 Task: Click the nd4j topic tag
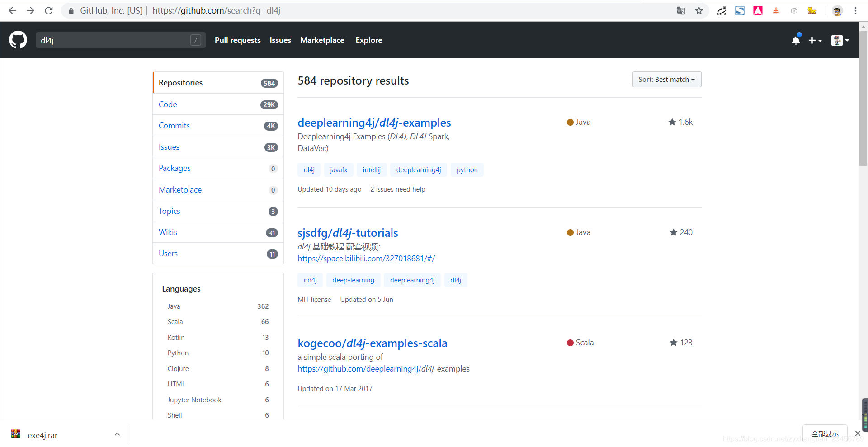coord(310,280)
